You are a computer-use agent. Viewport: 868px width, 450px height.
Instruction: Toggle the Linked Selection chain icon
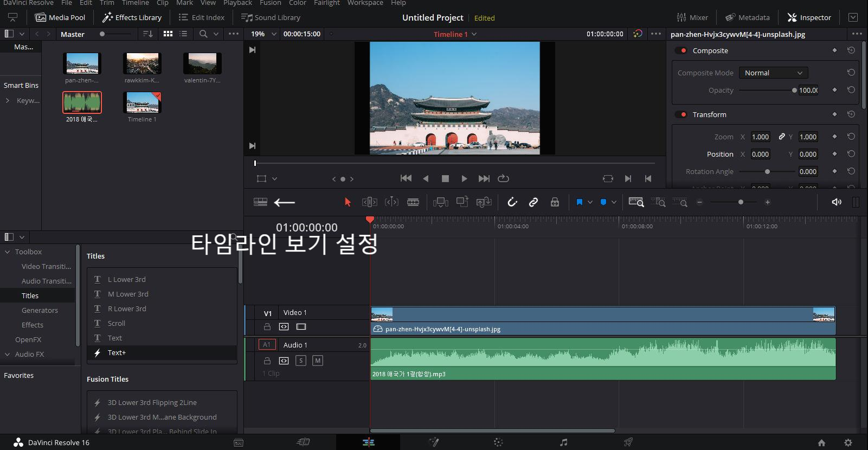tap(533, 202)
